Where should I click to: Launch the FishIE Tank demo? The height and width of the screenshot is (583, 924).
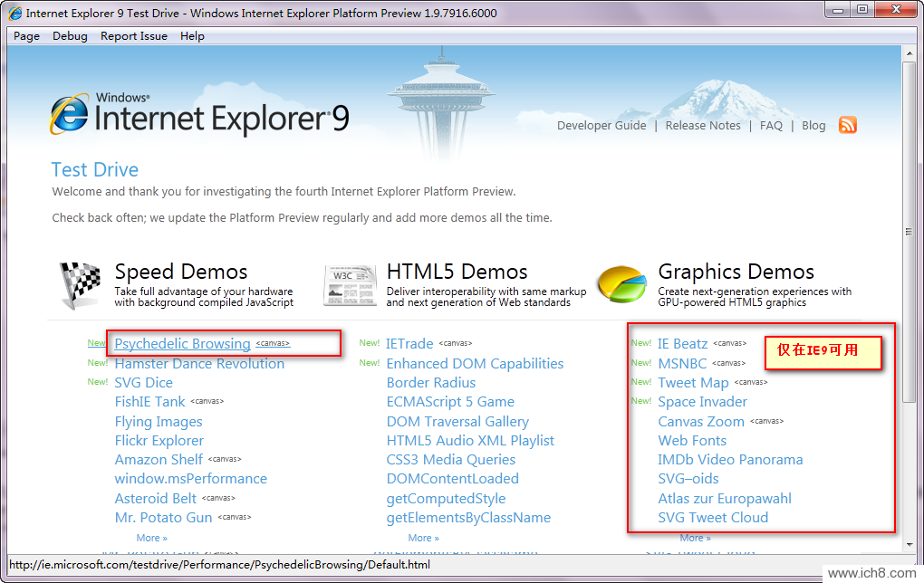click(x=149, y=402)
